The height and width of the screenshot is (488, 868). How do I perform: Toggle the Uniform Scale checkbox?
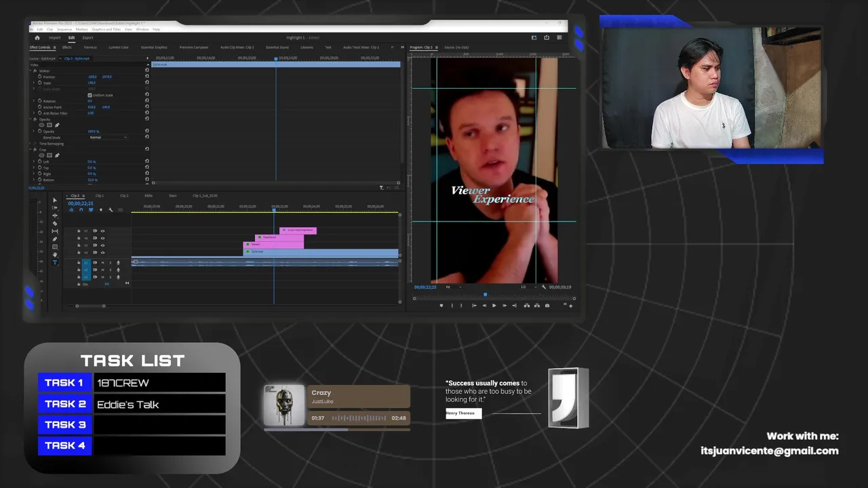pos(90,95)
